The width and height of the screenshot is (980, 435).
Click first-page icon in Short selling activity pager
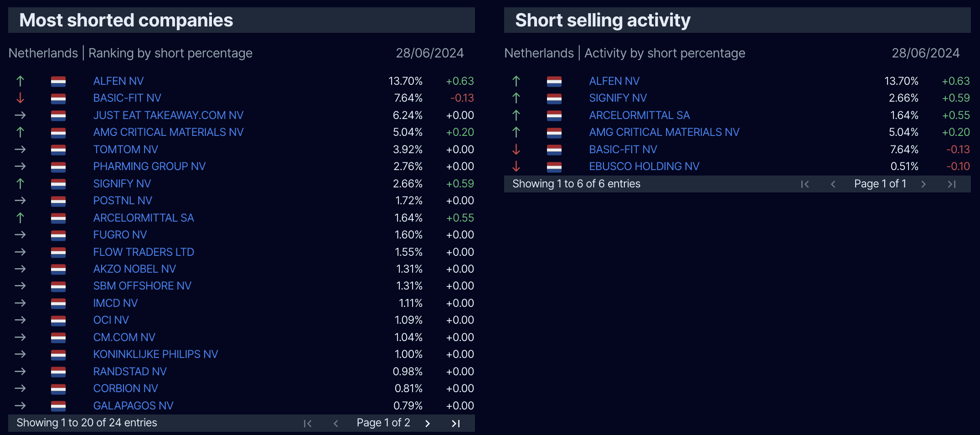click(x=805, y=184)
